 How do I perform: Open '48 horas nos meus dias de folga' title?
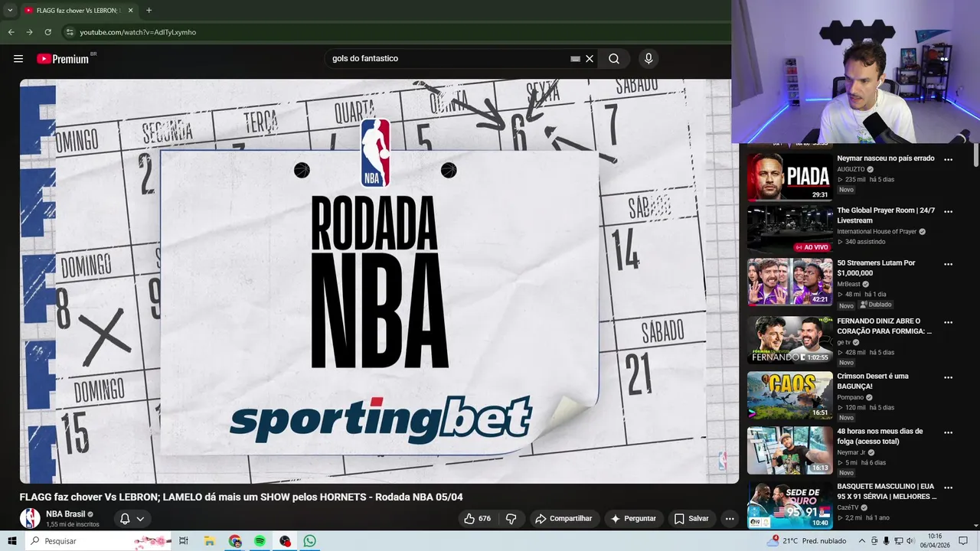point(880,436)
